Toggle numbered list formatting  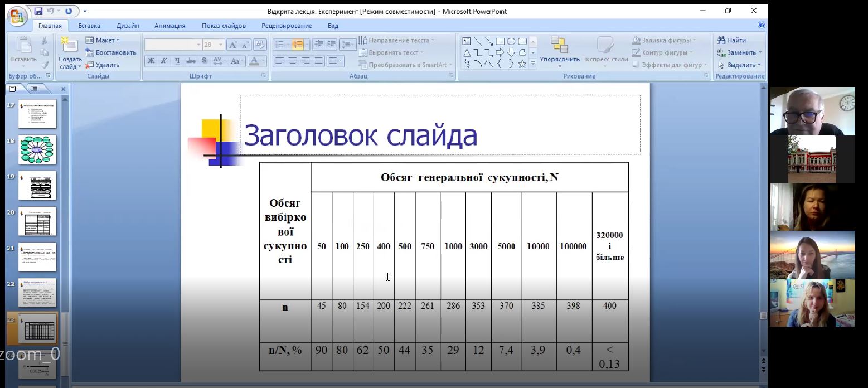coord(298,45)
